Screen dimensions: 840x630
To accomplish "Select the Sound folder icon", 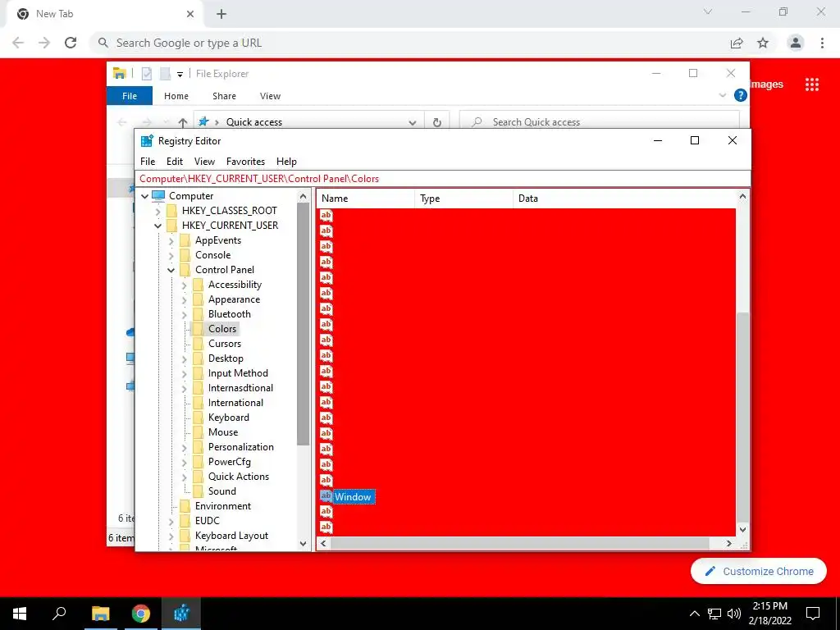I will 199,491.
